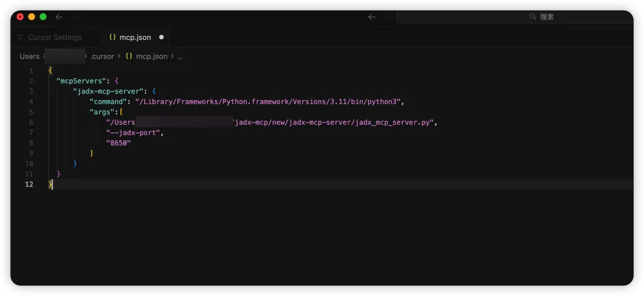Click the back arrow beside the traffic lights
The image size is (644, 296).
pyautogui.click(x=59, y=17)
